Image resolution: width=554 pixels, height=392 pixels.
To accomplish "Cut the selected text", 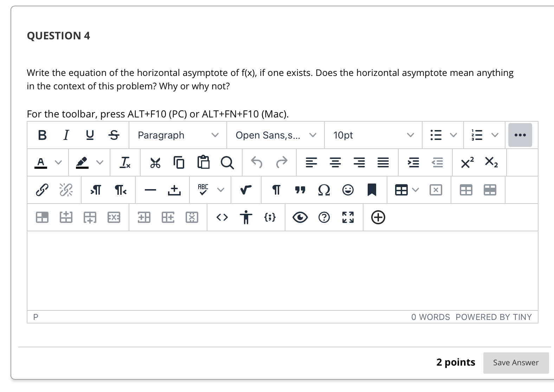I will tap(155, 162).
